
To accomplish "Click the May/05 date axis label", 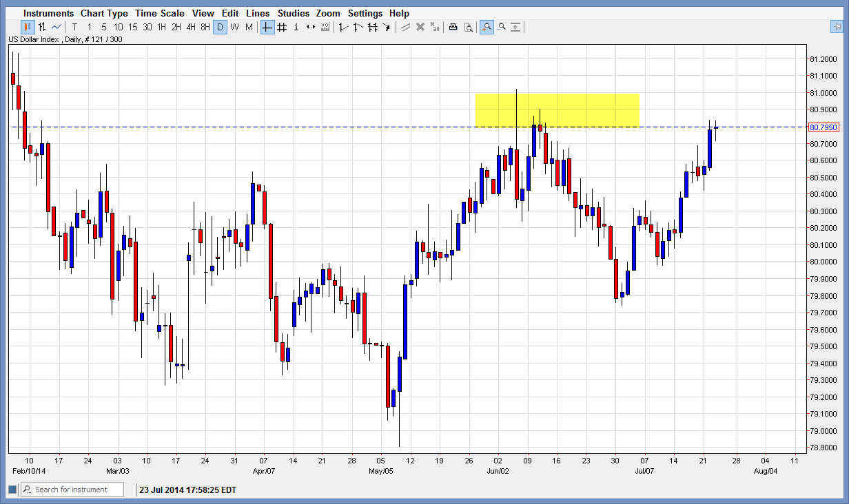I will tap(381, 471).
